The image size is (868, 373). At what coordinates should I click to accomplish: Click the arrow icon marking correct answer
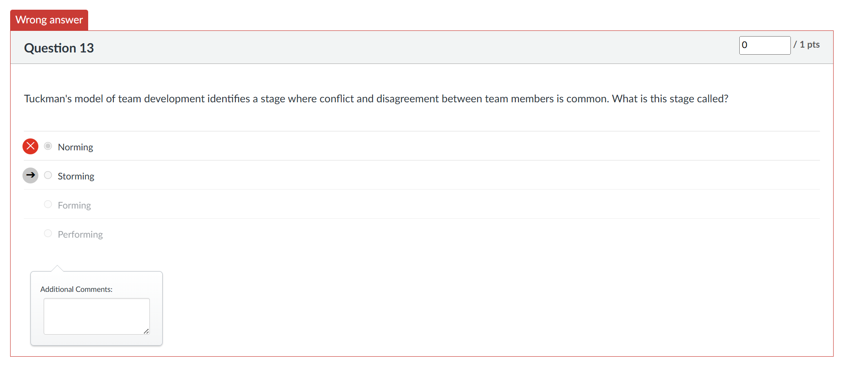(x=30, y=175)
